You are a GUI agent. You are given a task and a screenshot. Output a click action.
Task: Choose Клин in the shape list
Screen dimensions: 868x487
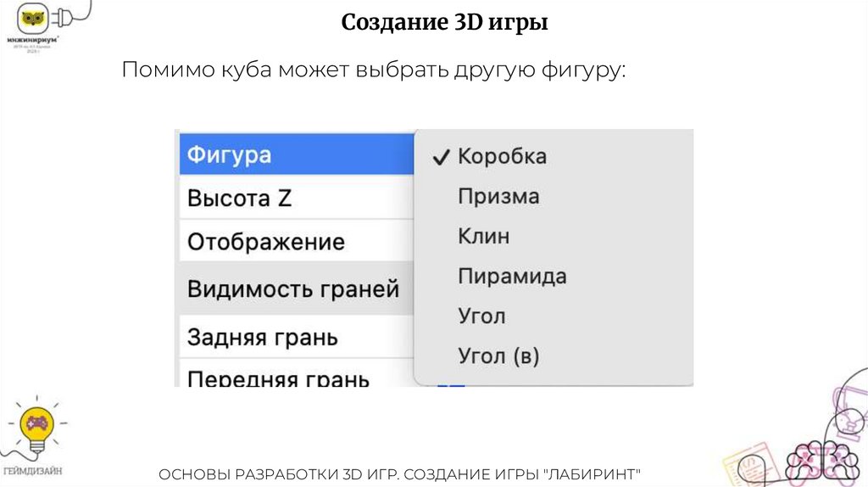(484, 236)
